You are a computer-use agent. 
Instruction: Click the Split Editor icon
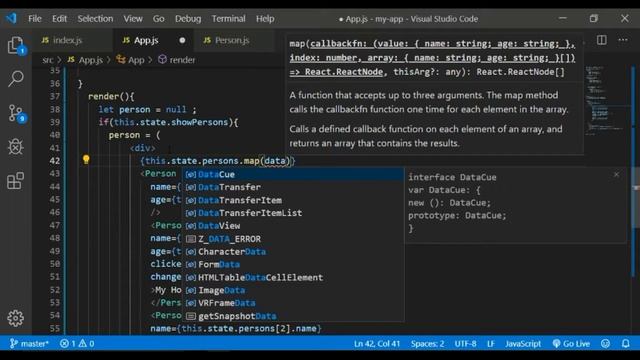click(602, 40)
